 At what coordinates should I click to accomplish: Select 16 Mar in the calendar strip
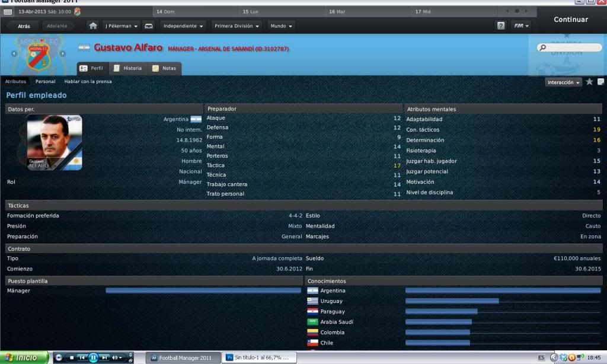(369, 12)
